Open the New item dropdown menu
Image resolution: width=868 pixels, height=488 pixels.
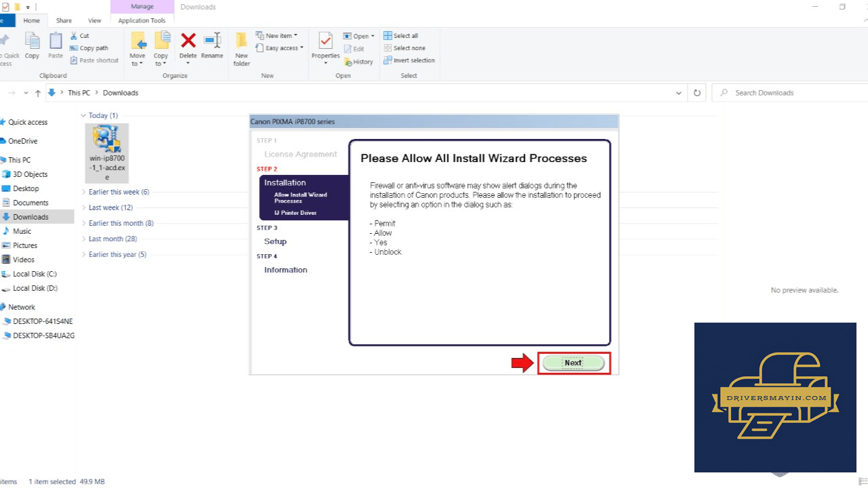pos(276,36)
